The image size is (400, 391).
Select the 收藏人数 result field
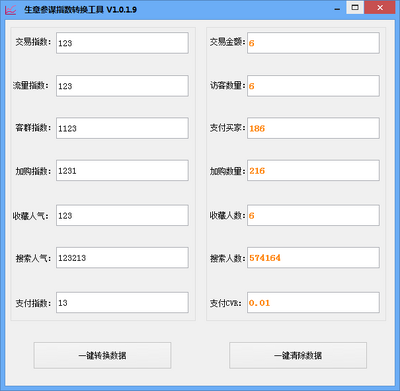click(x=313, y=215)
